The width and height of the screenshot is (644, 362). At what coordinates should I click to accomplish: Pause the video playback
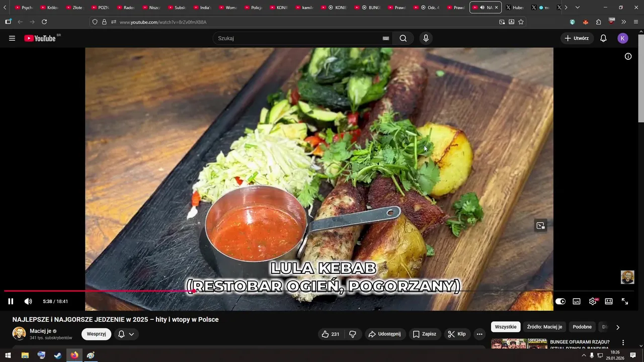11,301
